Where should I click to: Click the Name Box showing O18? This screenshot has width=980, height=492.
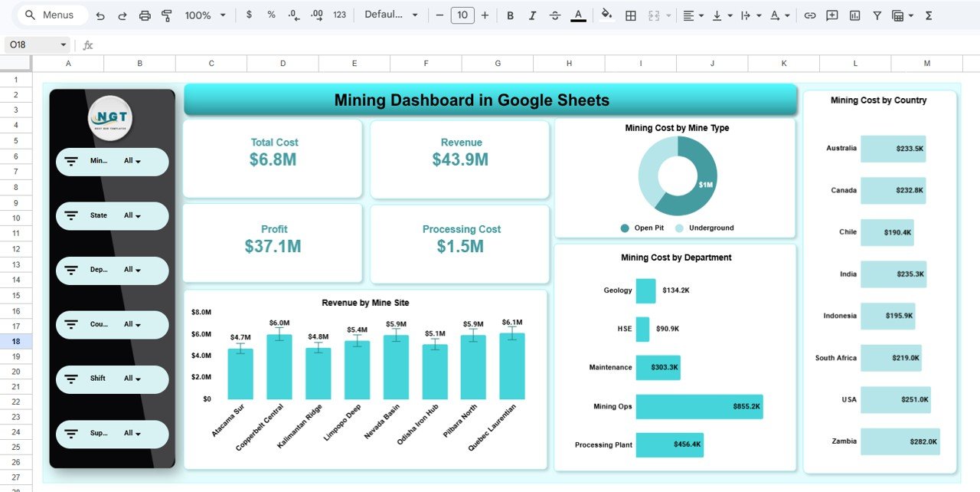tap(31, 44)
